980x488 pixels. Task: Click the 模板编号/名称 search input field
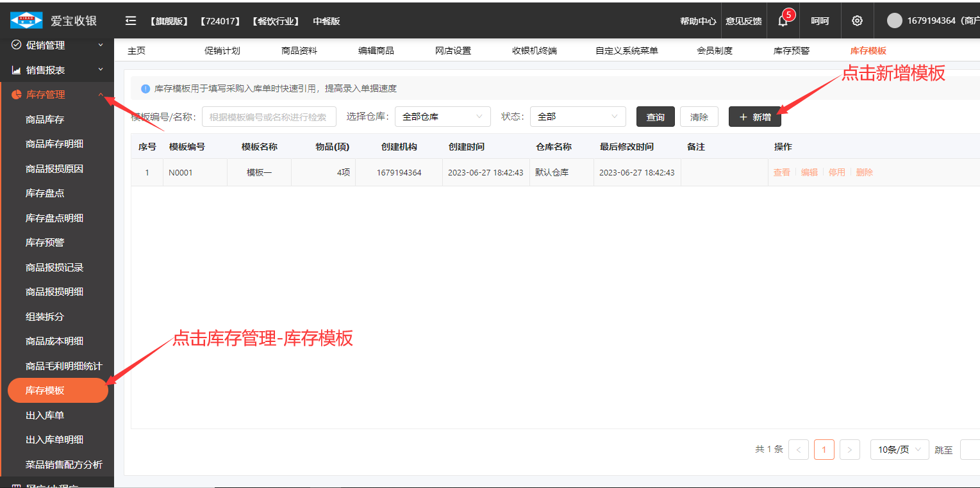(269, 117)
